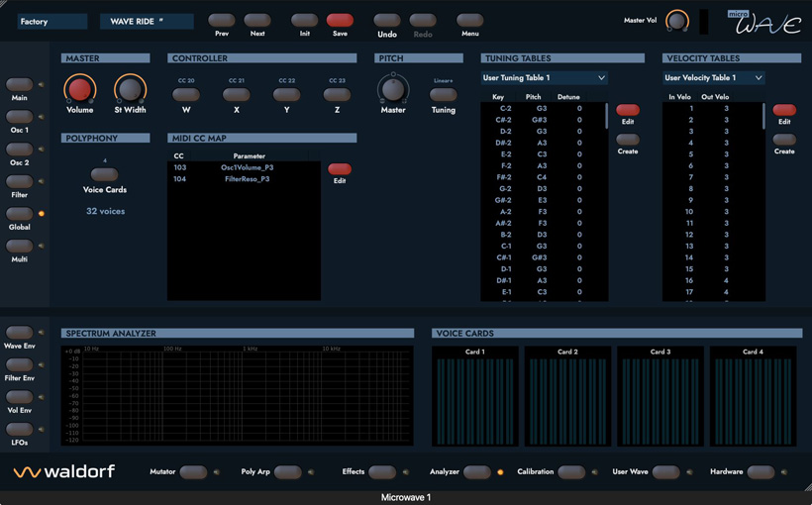Click the Waldorf logo
812x505 pixels.
64,471
